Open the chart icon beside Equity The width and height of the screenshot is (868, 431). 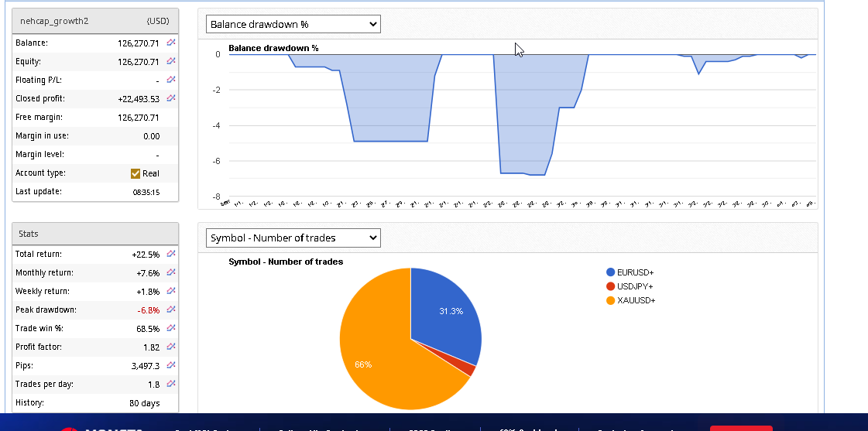(171, 61)
